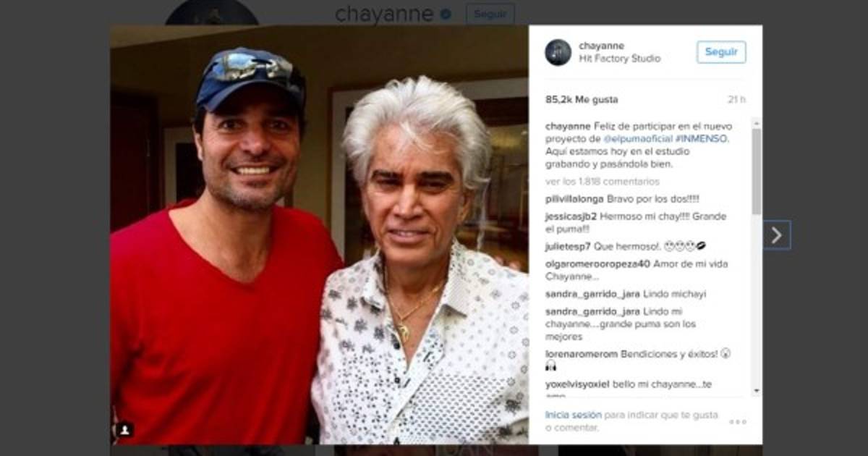Open the three-dot more options menu
This screenshot has width=868, height=456.
click(x=737, y=422)
